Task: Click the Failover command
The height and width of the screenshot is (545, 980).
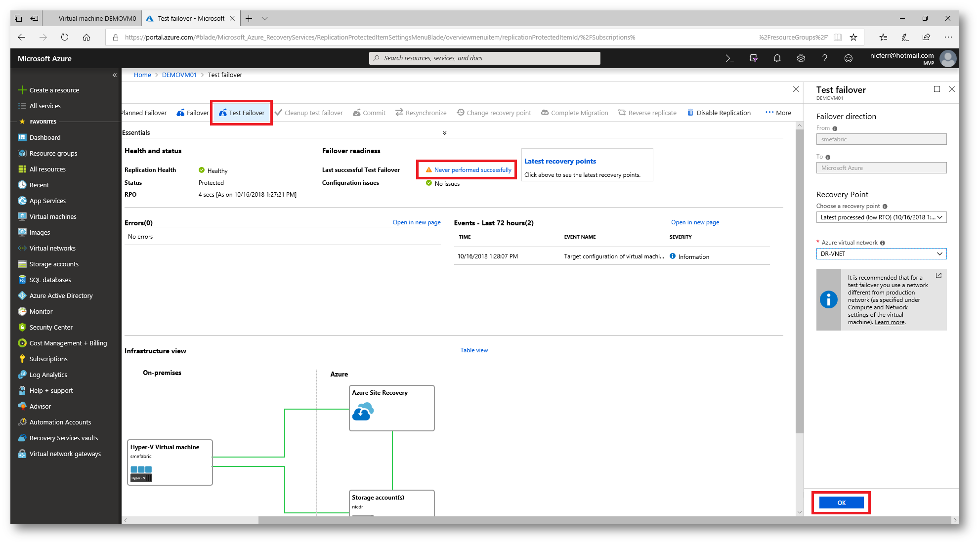Action: 193,113
